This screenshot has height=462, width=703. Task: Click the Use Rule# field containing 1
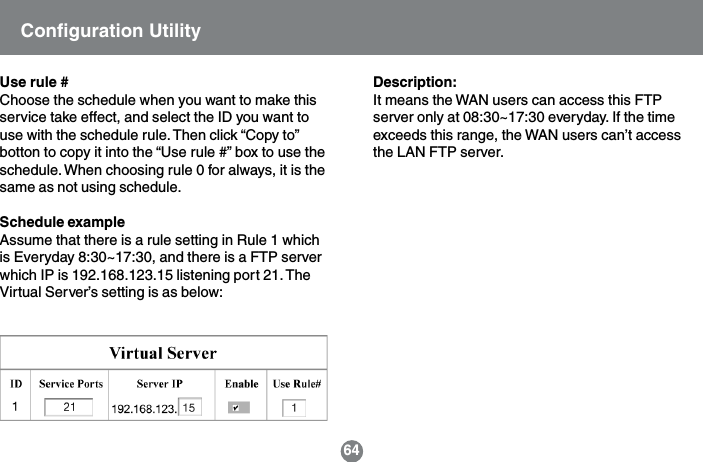pyautogui.click(x=294, y=408)
